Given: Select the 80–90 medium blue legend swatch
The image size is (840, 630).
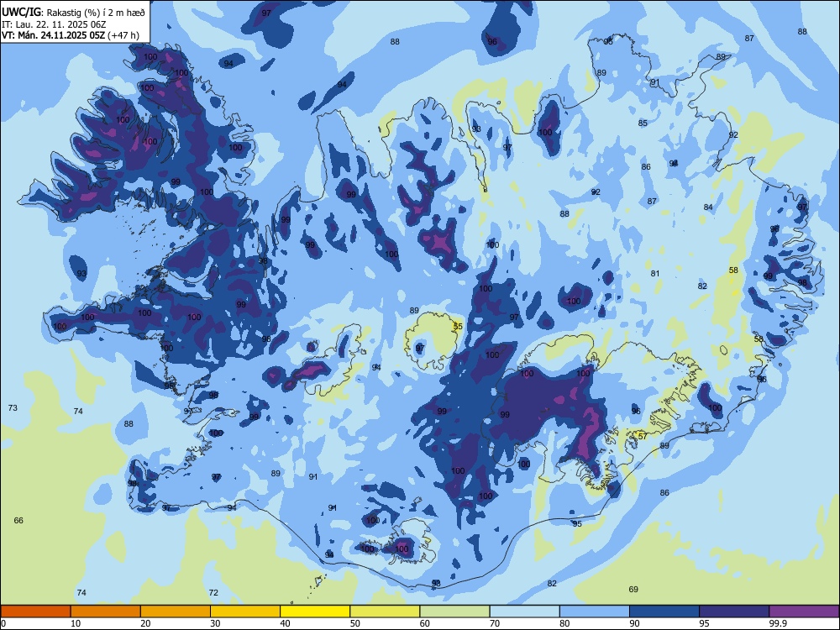Looking at the screenshot, I should [x=595, y=612].
